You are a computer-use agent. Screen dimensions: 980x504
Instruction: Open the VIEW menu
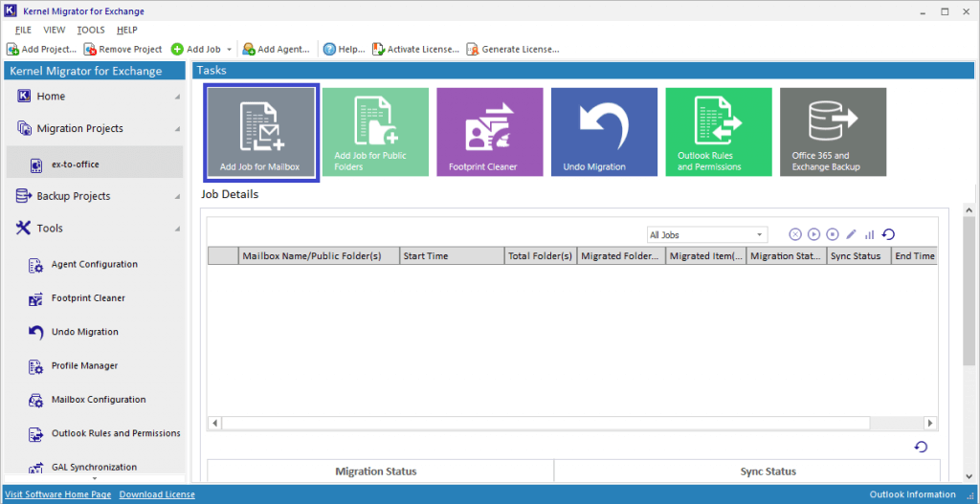tap(55, 30)
